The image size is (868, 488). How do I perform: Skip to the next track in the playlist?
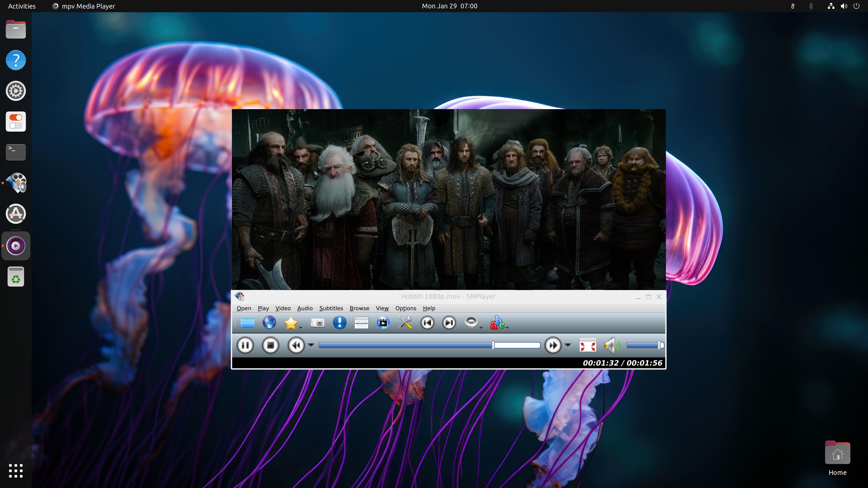(x=449, y=323)
